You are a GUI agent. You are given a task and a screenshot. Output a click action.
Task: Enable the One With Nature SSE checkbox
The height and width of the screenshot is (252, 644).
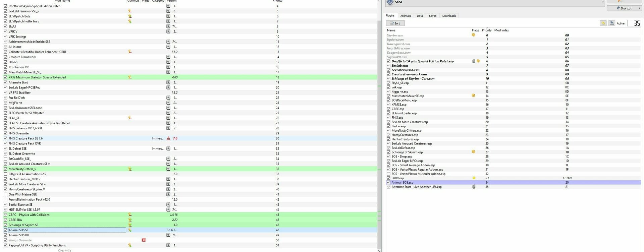pos(5,194)
